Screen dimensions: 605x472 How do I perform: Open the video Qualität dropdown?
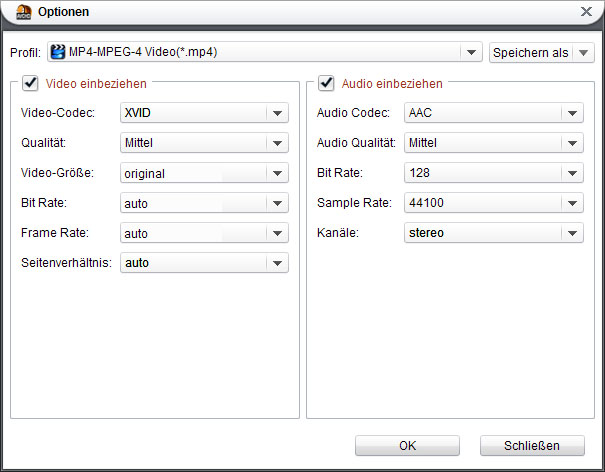point(204,143)
